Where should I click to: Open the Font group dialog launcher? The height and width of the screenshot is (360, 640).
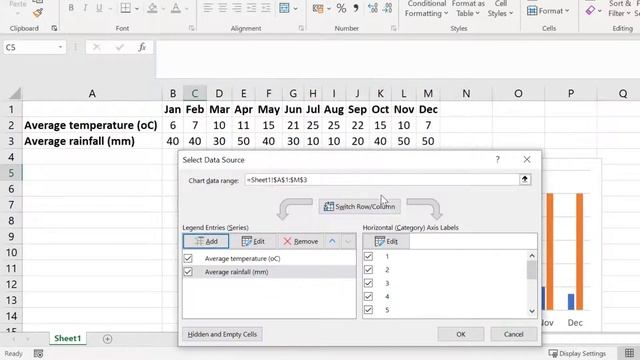[x=191, y=28]
